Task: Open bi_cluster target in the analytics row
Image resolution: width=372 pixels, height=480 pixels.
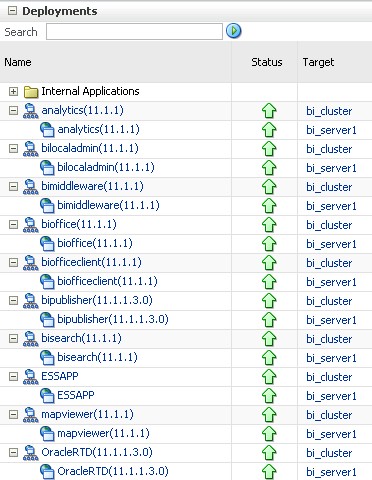Action: [329, 111]
